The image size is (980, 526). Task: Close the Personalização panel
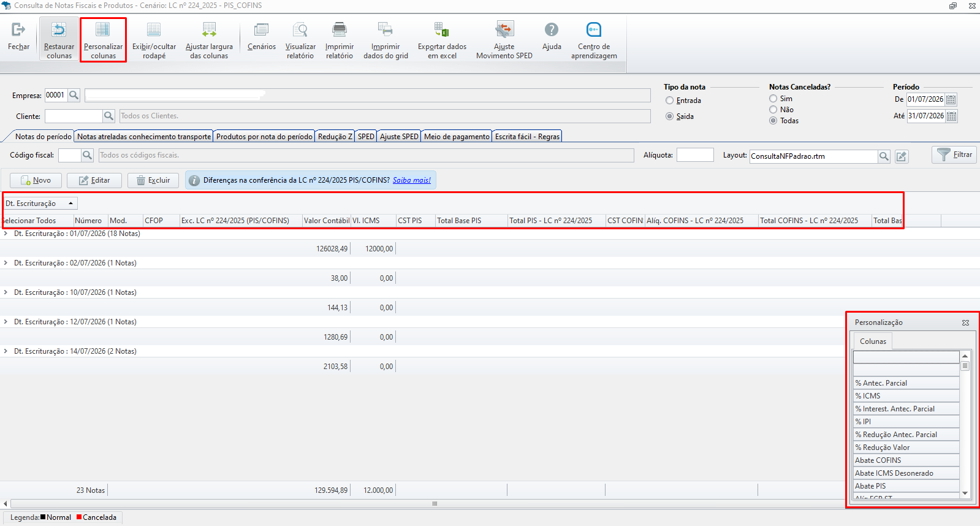coord(965,322)
